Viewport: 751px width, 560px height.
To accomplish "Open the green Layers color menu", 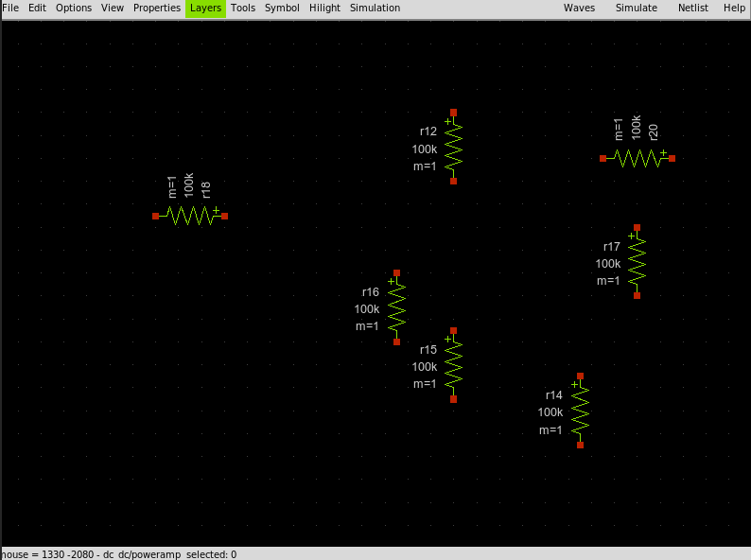I will pos(205,8).
